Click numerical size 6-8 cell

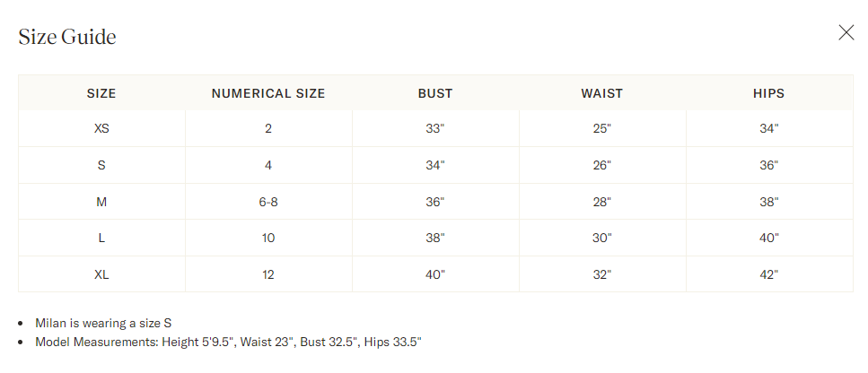[x=268, y=202]
